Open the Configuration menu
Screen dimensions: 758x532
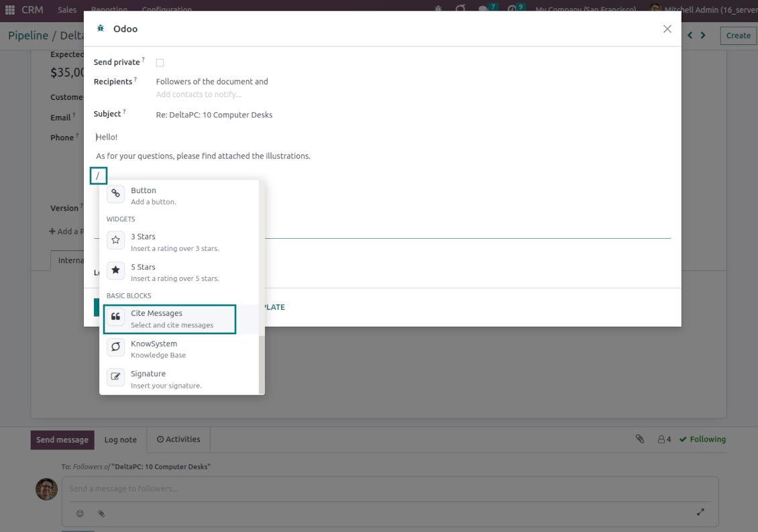pyautogui.click(x=167, y=8)
